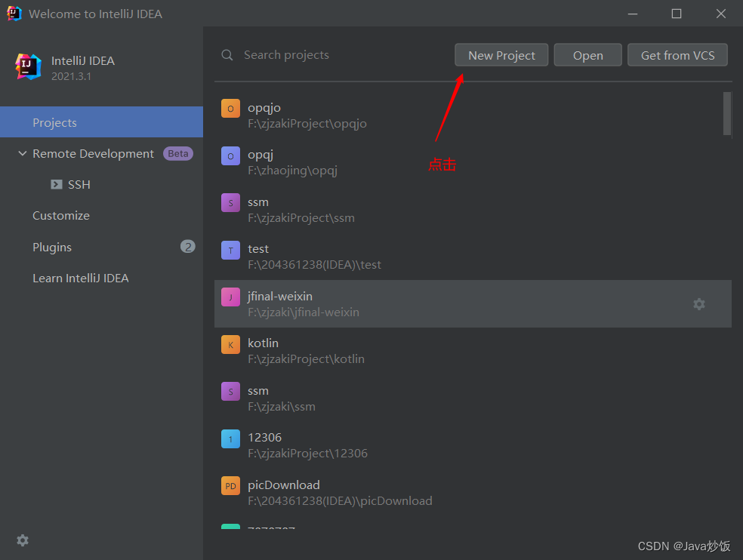Open ssm project in F:\zjzaki

[x=473, y=398]
